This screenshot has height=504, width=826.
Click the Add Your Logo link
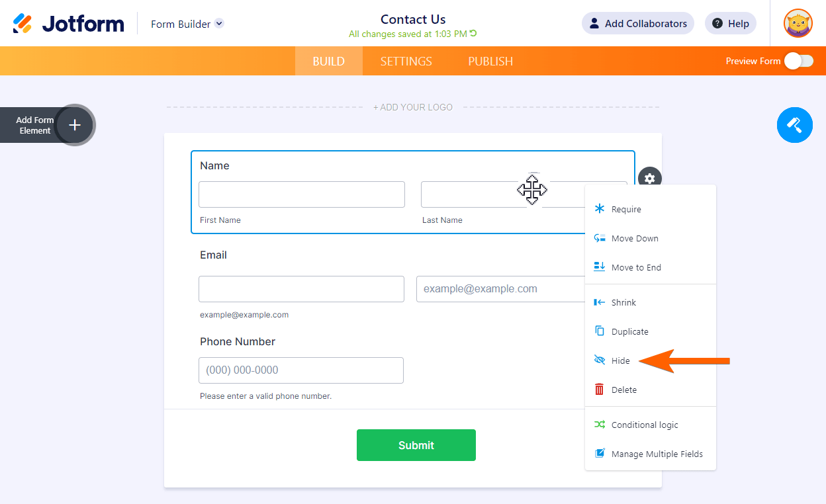pyautogui.click(x=413, y=107)
